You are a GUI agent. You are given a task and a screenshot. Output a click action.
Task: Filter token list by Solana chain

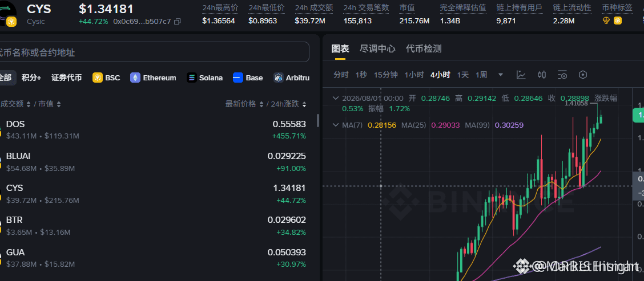click(204, 78)
